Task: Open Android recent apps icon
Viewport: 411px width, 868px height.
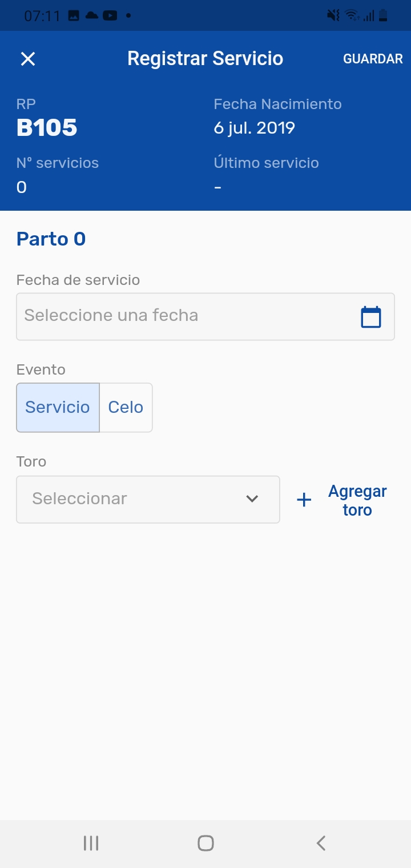Action: click(91, 843)
